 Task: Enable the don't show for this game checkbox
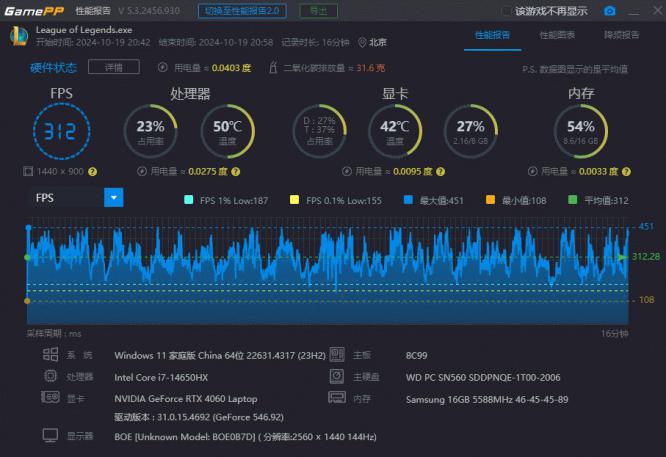tap(506, 11)
